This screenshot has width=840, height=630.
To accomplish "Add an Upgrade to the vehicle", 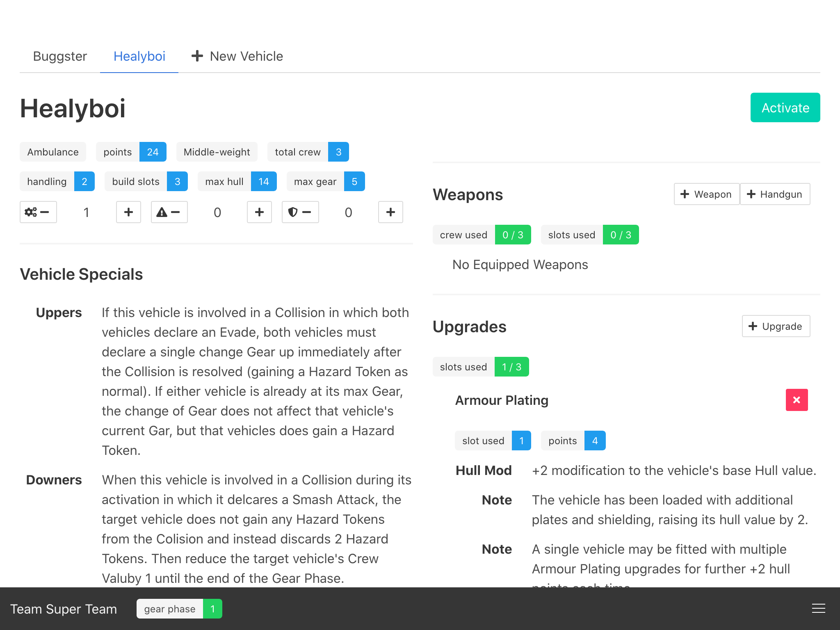I will pyautogui.click(x=775, y=326).
